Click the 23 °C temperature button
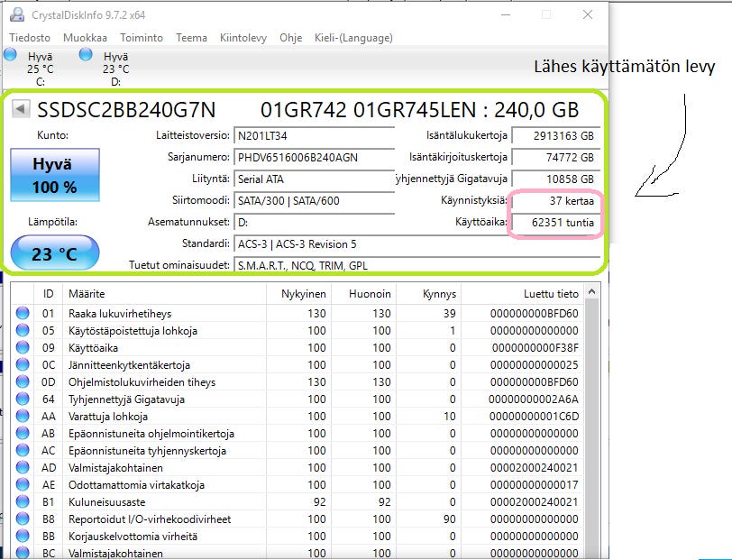This screenshot has width=732, height=560. click(55, 254)
